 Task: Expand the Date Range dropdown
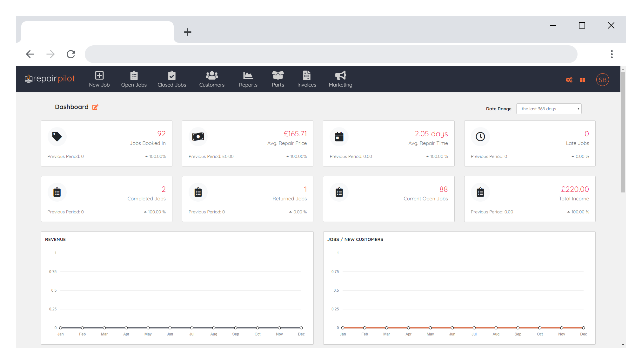[549, 109]
